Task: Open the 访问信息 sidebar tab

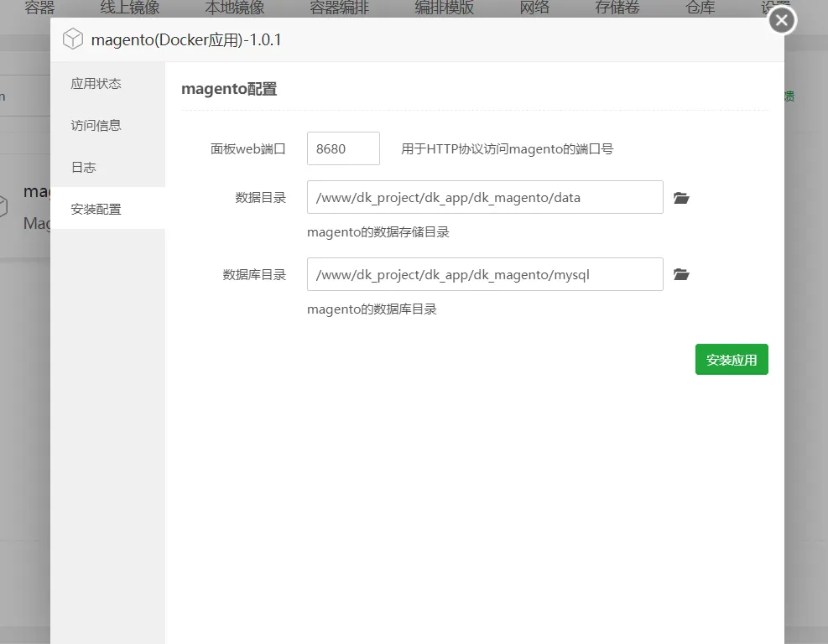Action: tap(107, 125)
